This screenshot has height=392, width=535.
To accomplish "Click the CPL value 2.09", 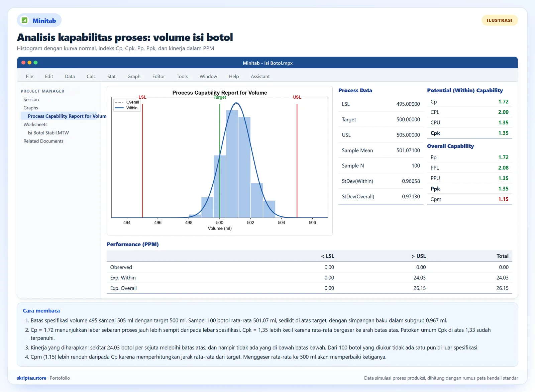I will pyautogui.click(x=503, y=112).
